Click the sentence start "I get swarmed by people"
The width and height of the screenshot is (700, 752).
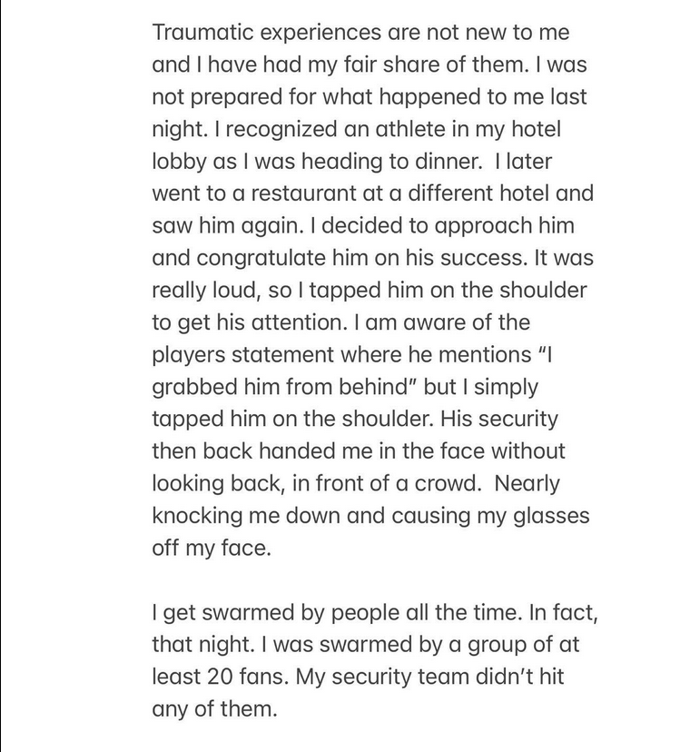pos(276,613)
